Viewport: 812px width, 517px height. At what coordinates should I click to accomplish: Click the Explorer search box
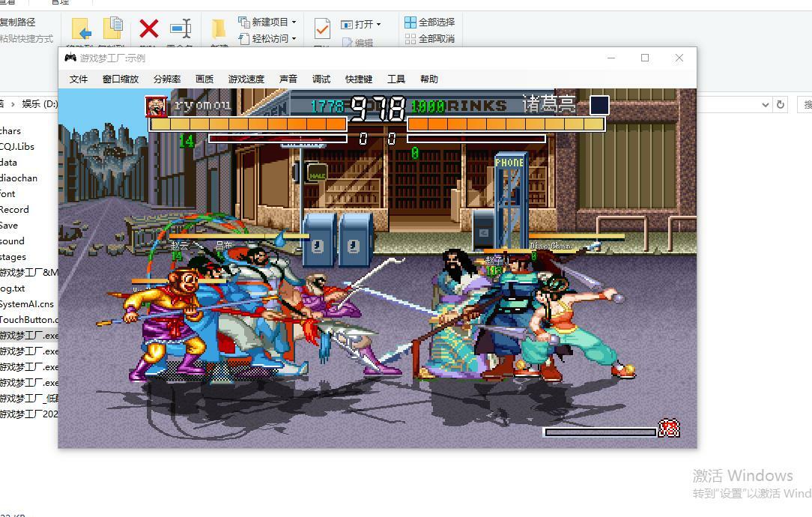pos(805,105)
